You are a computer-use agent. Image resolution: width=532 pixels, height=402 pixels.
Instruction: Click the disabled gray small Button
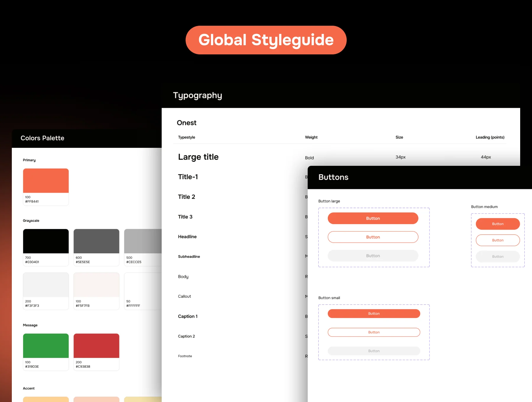pos(374,351)
